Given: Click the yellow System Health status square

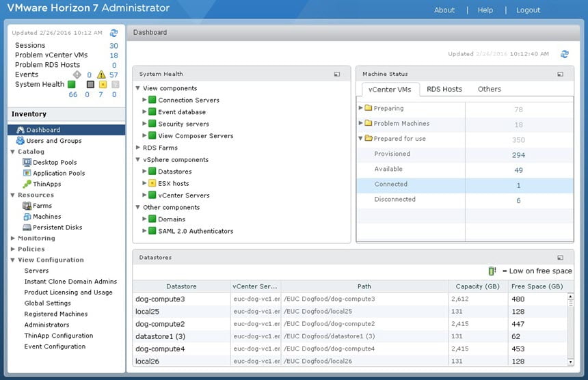Looking at the screenshot, I should (103, 84).
